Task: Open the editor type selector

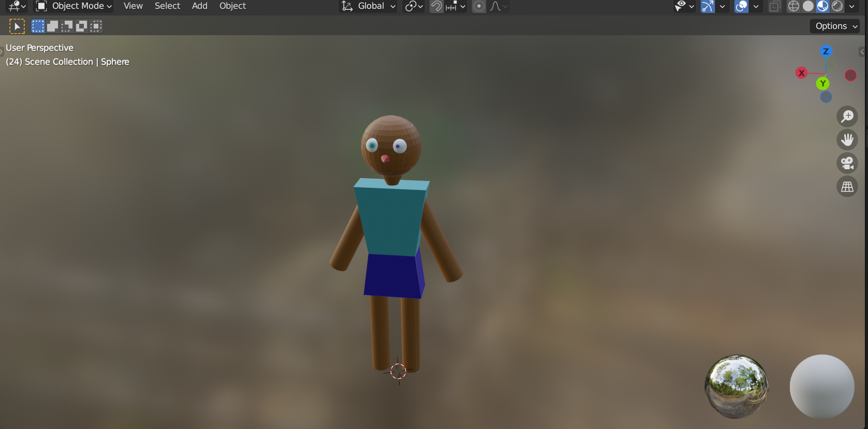Action: (17, 6)
